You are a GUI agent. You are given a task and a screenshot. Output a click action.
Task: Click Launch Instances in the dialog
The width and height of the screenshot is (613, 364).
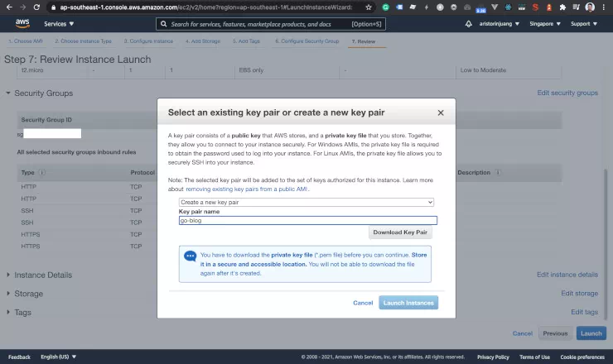(x=408, y=303)
